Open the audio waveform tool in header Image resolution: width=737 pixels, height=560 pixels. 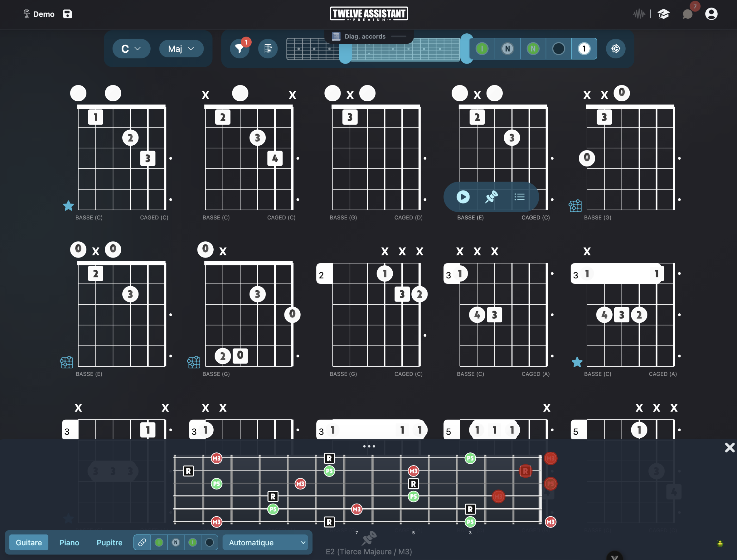click(639, 14)
